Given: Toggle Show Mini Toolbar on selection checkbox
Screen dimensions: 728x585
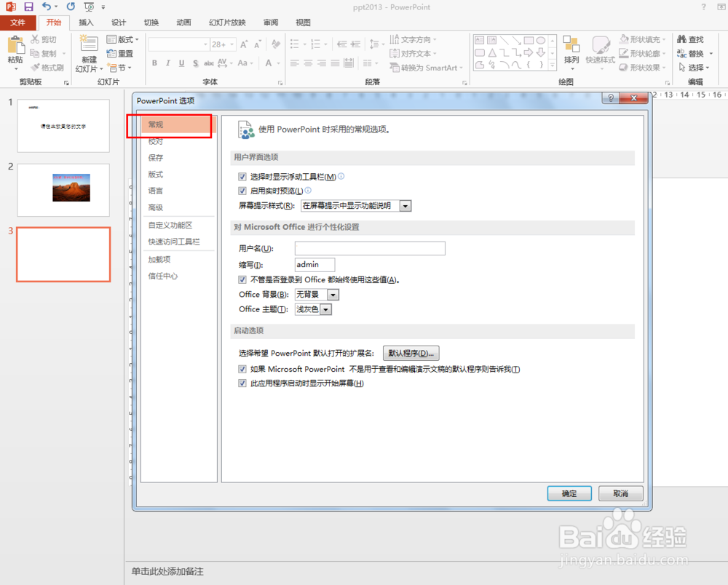Looking at the screenshot, I should coord(242,177).
